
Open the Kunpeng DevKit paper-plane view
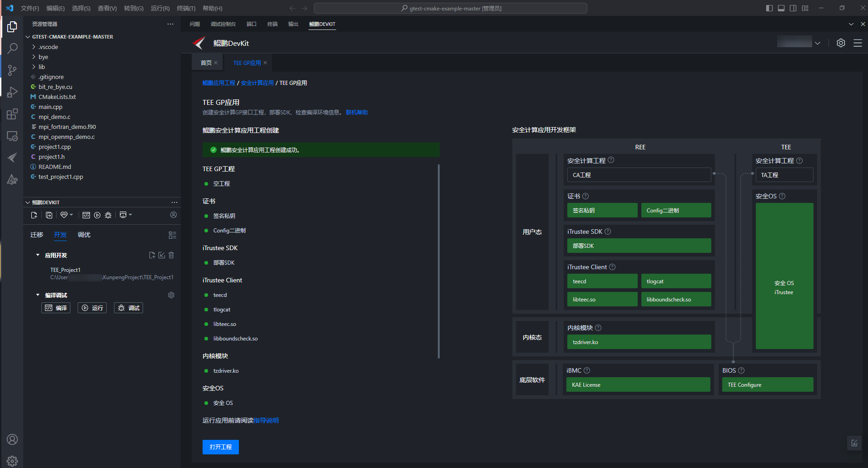(x=12, y=158)
